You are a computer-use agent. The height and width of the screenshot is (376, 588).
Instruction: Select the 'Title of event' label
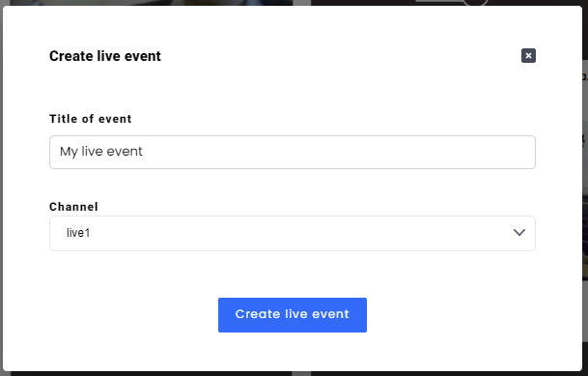(x=91, y=119)
